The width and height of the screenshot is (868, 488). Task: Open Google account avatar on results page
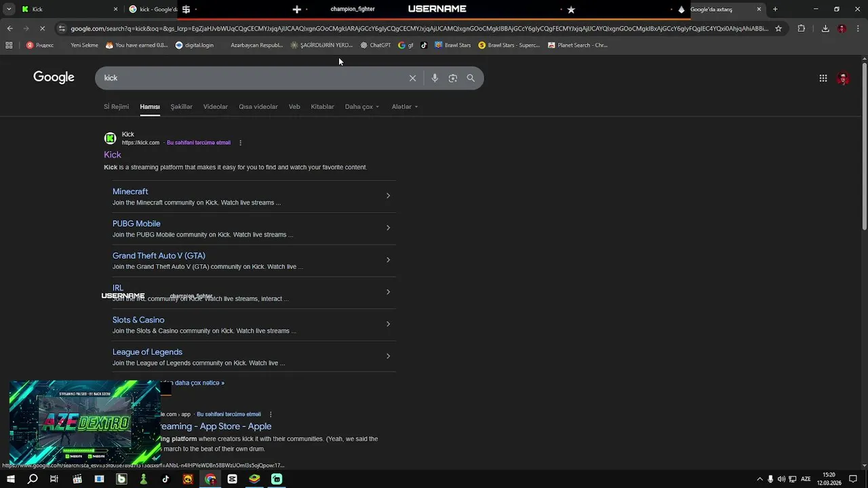(x=844, y=79)
